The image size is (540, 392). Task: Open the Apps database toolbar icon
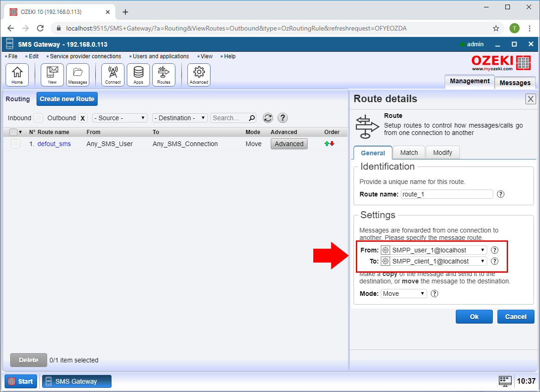point(138,75)
